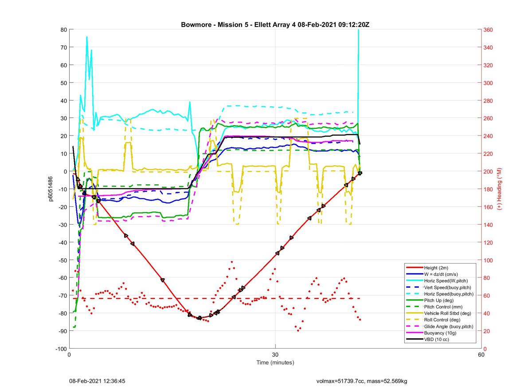The height and width of the screenshot is (392, 532).
Task: Click the red Height line swatch in legend
Action: coord(414,268)
